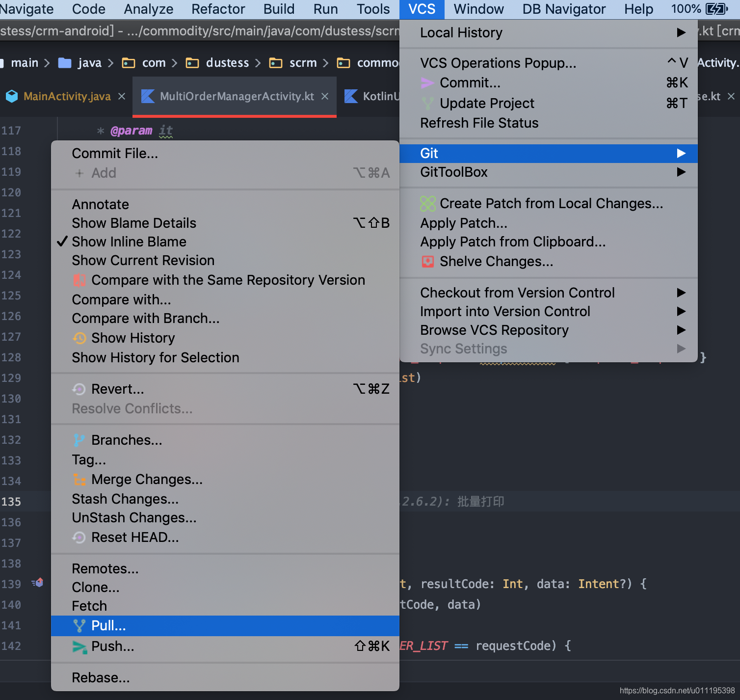Image resolution: width=740 pixels, height=700 pixels.
Task: Click the dustess folder icon in breadcrumb
Action: tap(192, 63)
